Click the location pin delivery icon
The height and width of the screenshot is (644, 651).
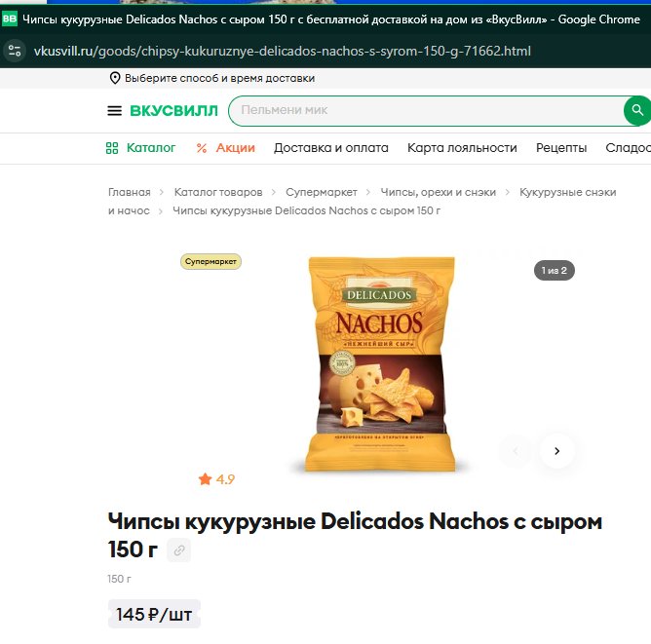[x=115, y=78]
